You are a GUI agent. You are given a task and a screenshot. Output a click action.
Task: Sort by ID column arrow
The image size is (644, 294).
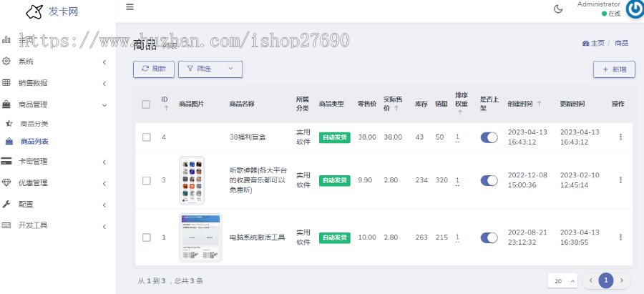(166, 109)
